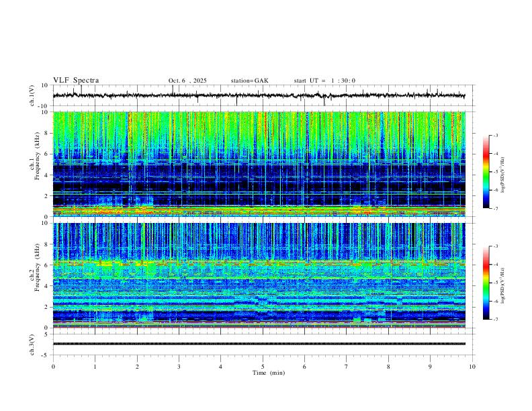Click the time axis tick label "3"
The height and width of the screenshot is (411, 532).
[x=179, y=367]
